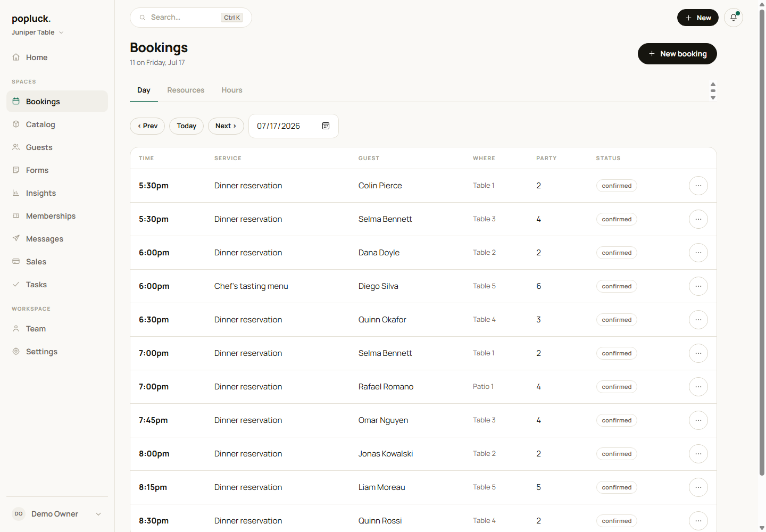Click the 07/17/2026 date input
766x532 pixels.
pyautogui.click(x=294, y=126)
